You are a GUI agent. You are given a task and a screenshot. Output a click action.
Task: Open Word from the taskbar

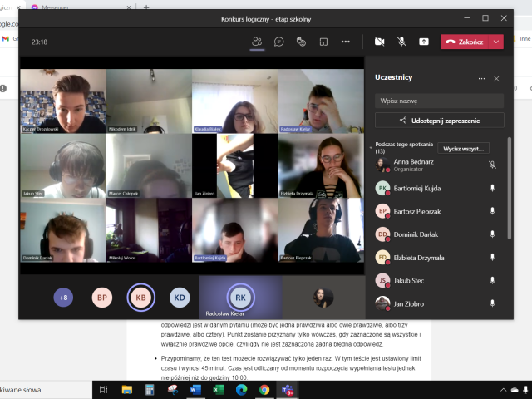[x=195, y=390]
